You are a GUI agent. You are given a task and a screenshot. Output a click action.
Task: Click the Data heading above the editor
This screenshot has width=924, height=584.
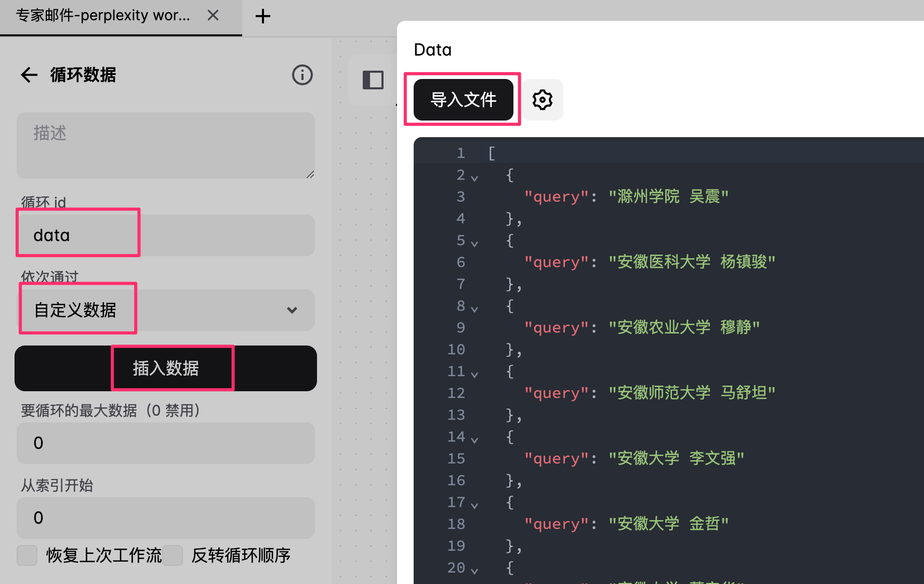[x=433, y=50]
